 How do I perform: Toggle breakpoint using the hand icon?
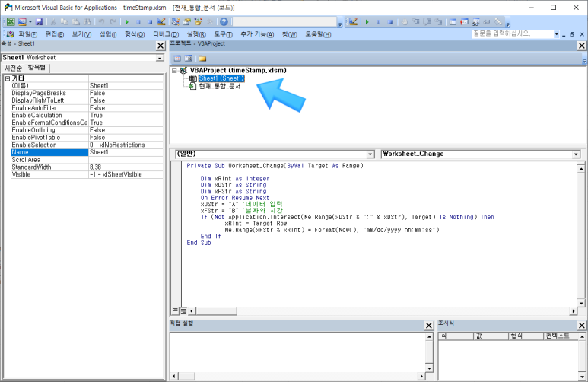coord(404,22)
